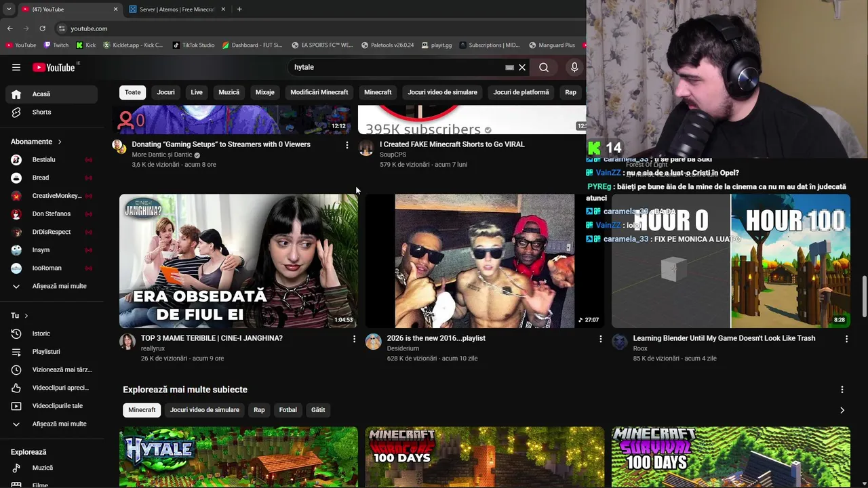
Task: Select the Gătit topic chip
Action: tap(318, 410)
